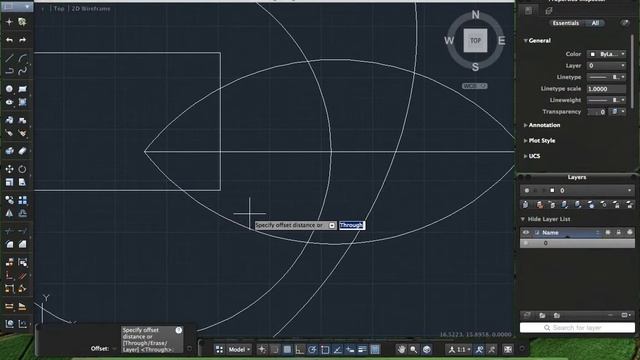Select the Spline tool
The width and height of the screenshot is (640, 360).
[22, 71]
